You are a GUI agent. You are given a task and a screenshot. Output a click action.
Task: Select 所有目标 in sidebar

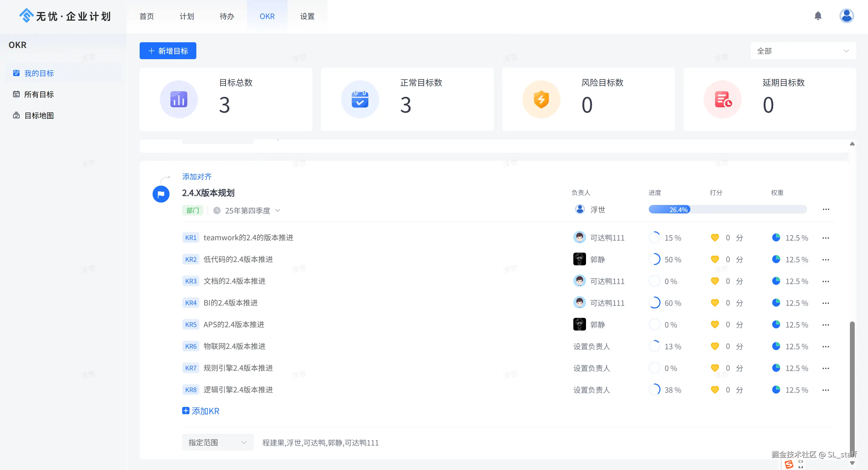point(63,94)
